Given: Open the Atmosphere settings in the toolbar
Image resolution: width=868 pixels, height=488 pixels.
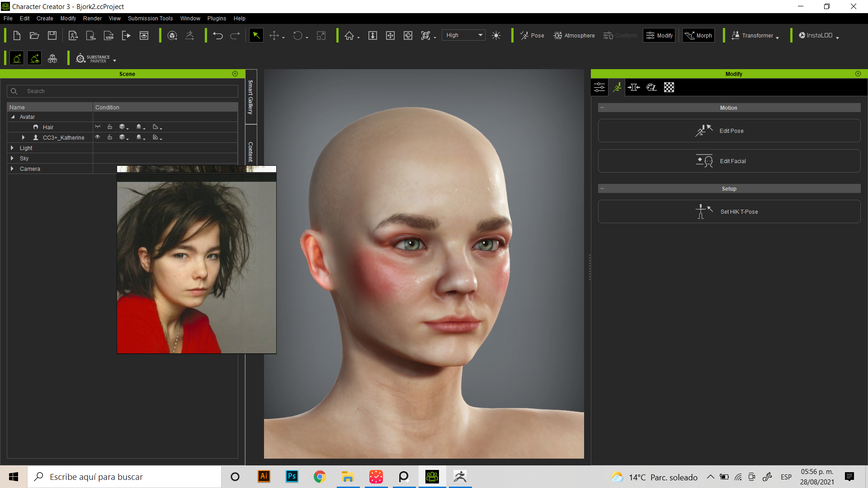Looking at the screenshot, I should pos(574,36).
